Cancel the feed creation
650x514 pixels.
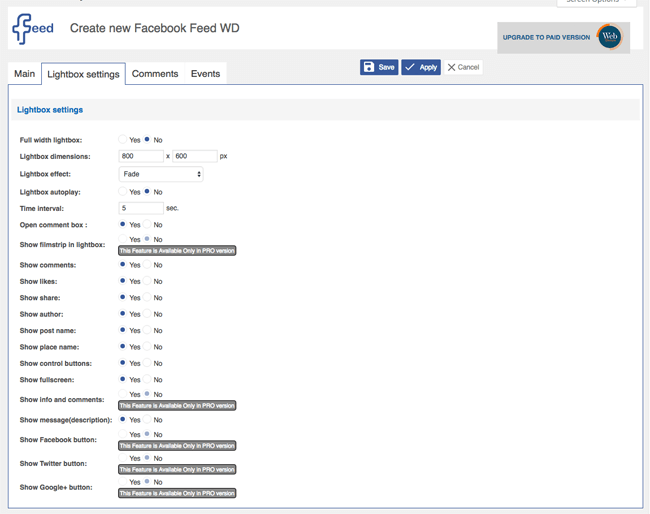(463, 67)
